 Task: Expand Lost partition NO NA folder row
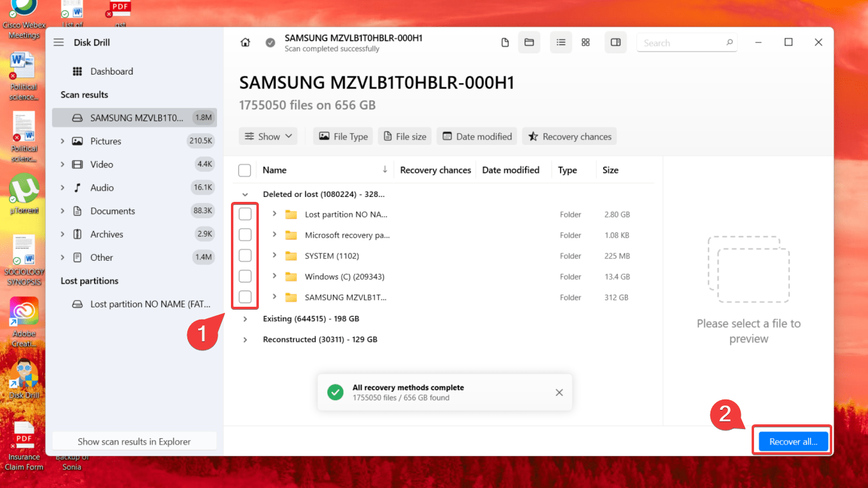274,214
